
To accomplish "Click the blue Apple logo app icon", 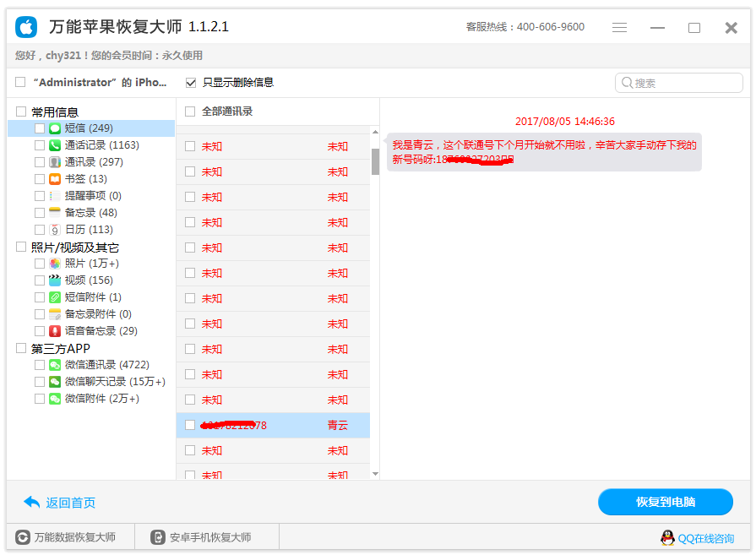I will pos(26,27).
